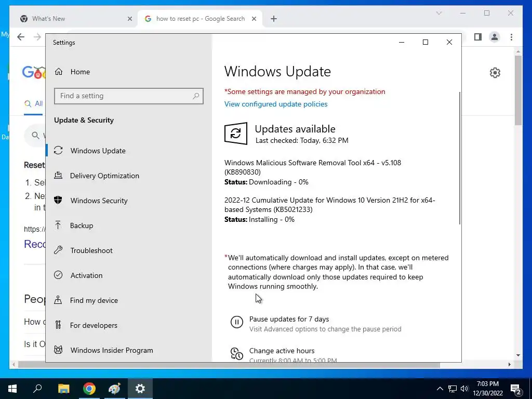Open Chrome's tab search dropdown arrow
532x399 pixels.
[438, 13]
